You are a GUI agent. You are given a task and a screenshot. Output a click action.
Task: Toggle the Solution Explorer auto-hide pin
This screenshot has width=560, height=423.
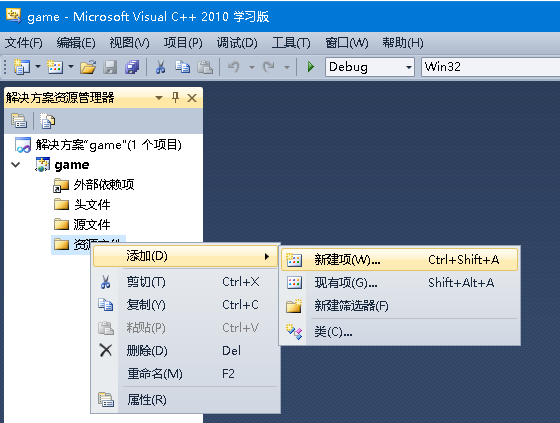pyautogui.click(x=175, y=98)
